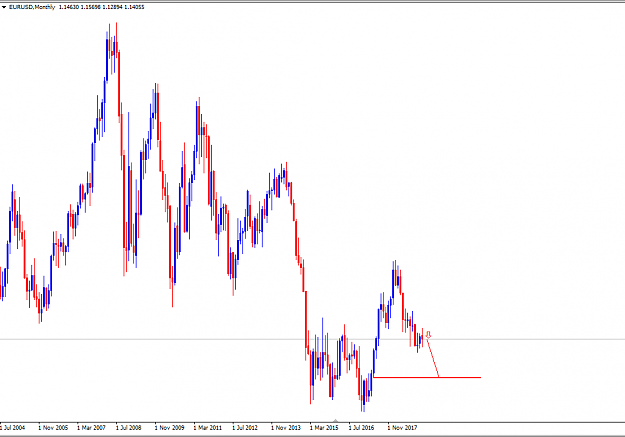Select the slanted red trend line
Viewport: 625px width, 437px height.
point(433,358)
